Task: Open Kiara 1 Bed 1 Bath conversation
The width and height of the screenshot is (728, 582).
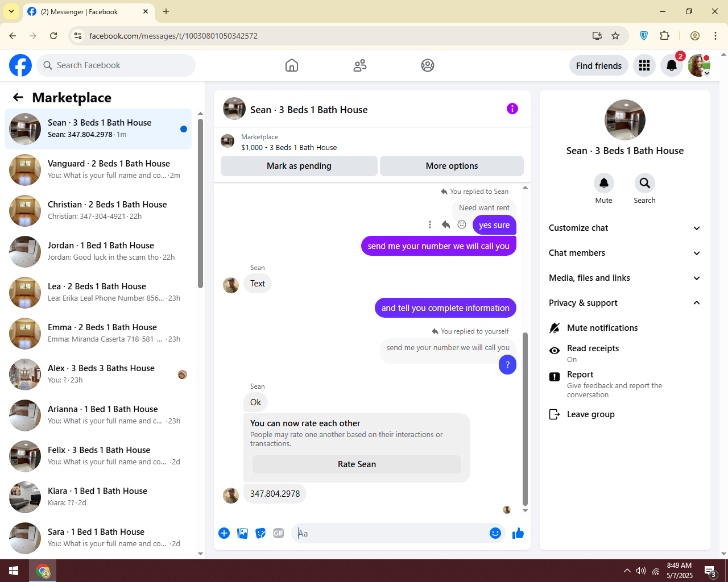Action: pos(98,497)
